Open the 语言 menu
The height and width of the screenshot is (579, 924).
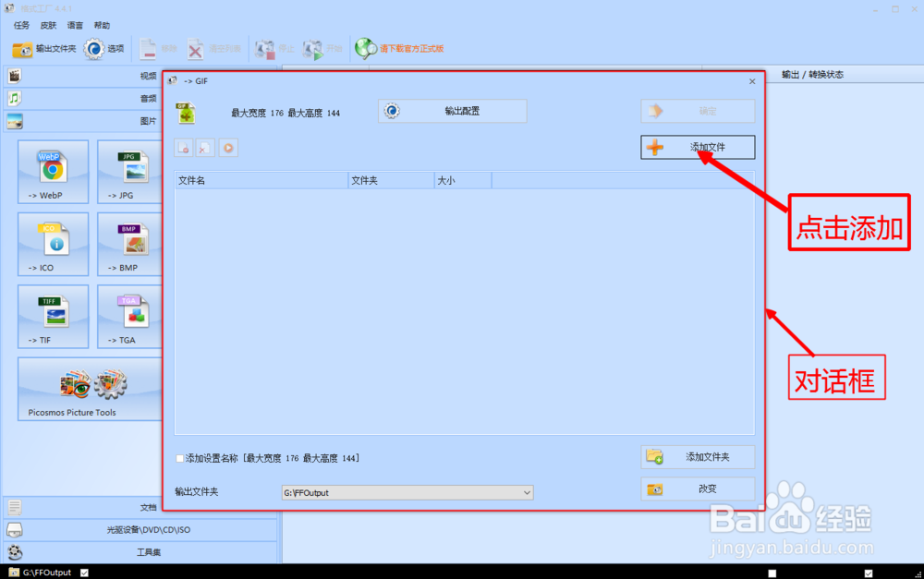75,26
